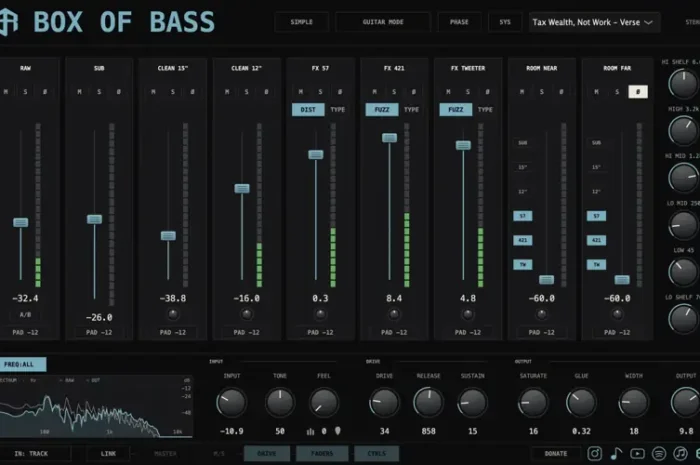Click the FEEL knob
Image resolution: width=700 pixels, height=465 pixels.
(324, 403)
